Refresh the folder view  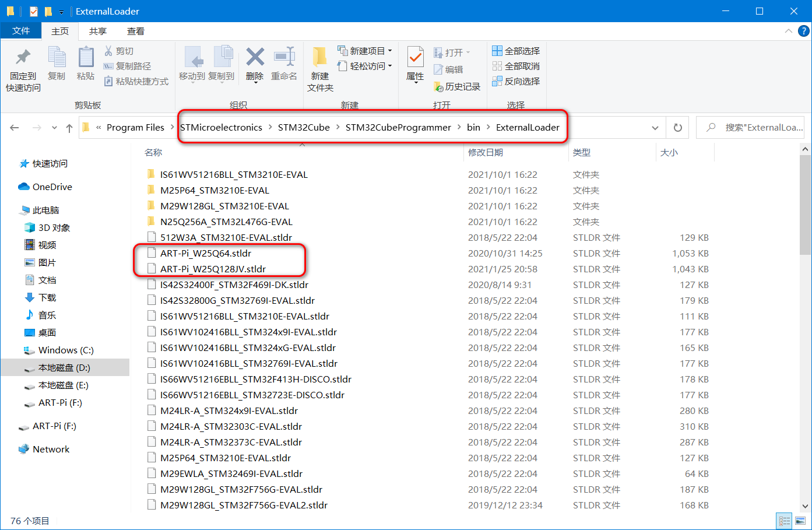point(676,127)
